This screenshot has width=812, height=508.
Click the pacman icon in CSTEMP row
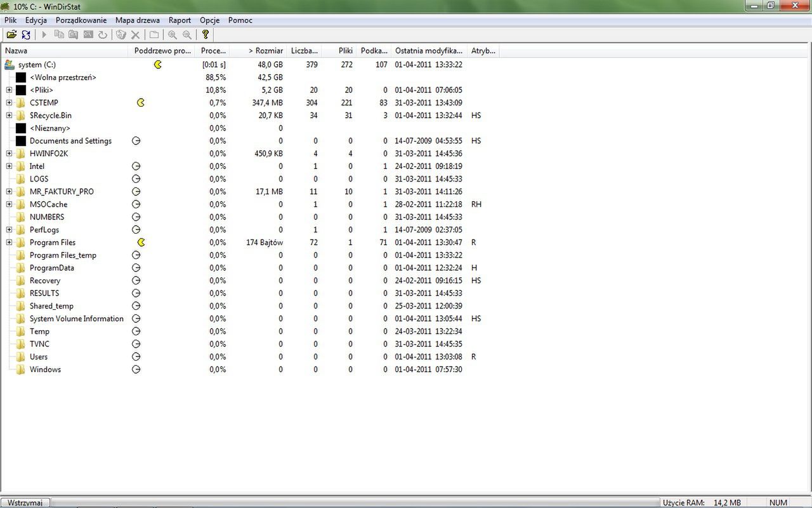[141, 102]
